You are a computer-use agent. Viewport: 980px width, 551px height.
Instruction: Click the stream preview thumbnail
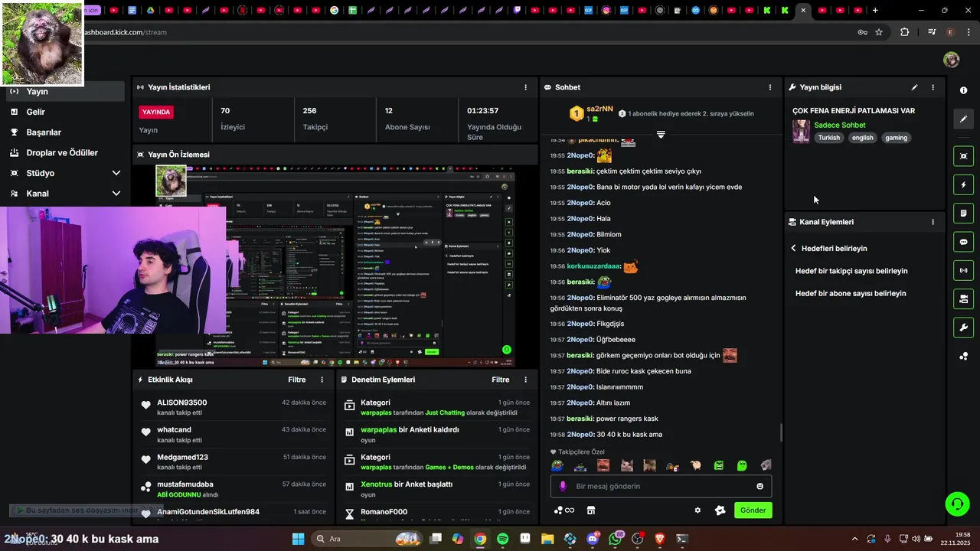[x=335, y=265]
